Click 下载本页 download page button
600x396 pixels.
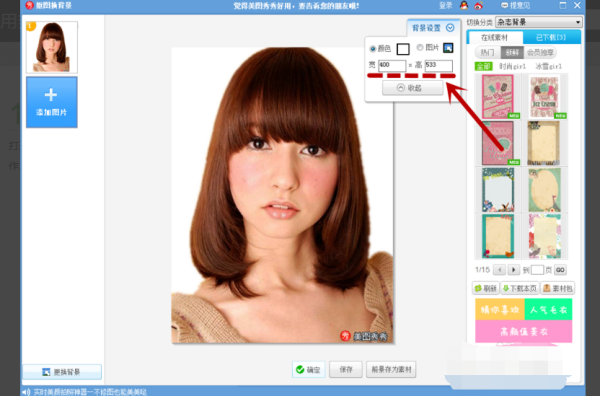pyautogui.click(x=520, y=288)
